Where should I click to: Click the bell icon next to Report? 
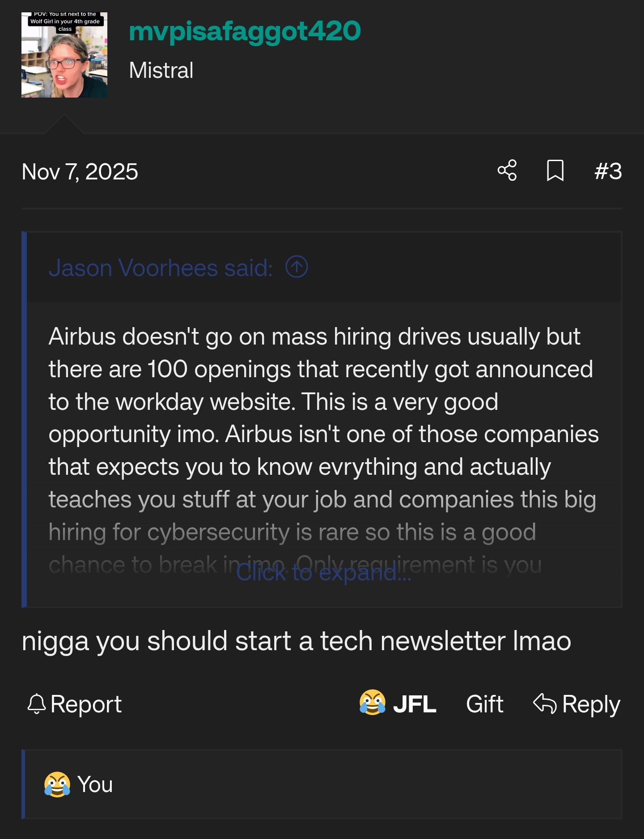pyautogui.click(x=36, y=704)
